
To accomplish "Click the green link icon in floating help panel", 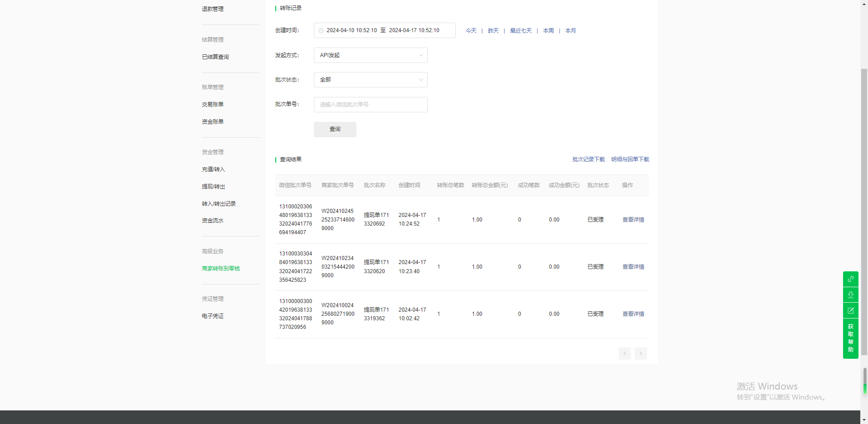I will point(850,279).
